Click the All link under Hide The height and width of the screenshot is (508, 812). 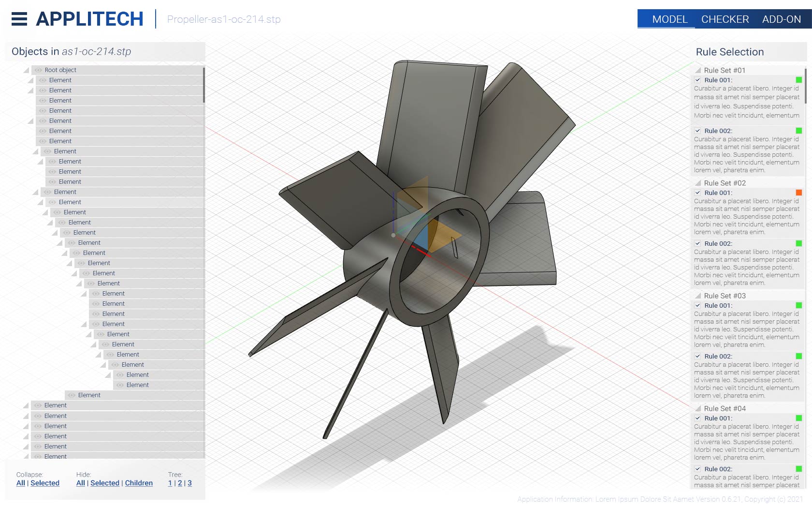81,483
